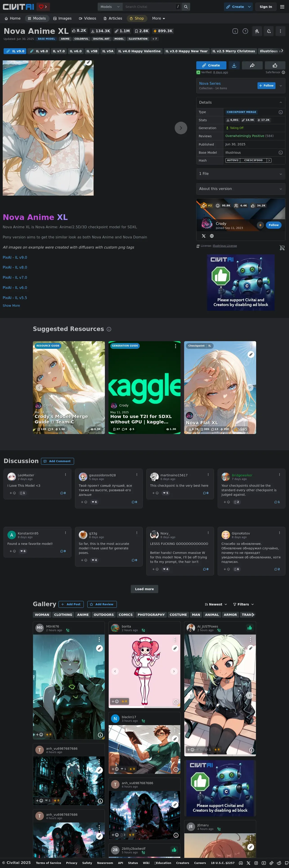Open Crody's website globe icon
The height and width of the screenshot is (868, 289).
[x=212, y=236]
